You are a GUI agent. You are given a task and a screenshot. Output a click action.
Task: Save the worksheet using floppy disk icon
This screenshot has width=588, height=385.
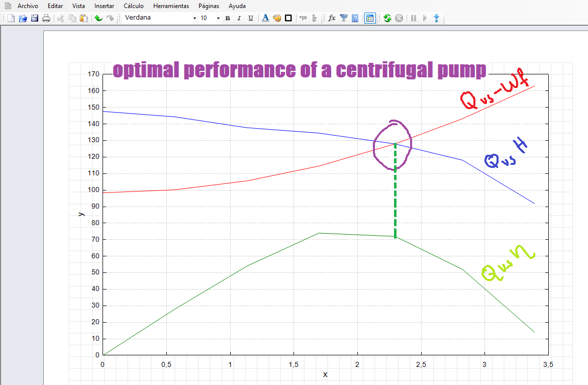(35, 18)
